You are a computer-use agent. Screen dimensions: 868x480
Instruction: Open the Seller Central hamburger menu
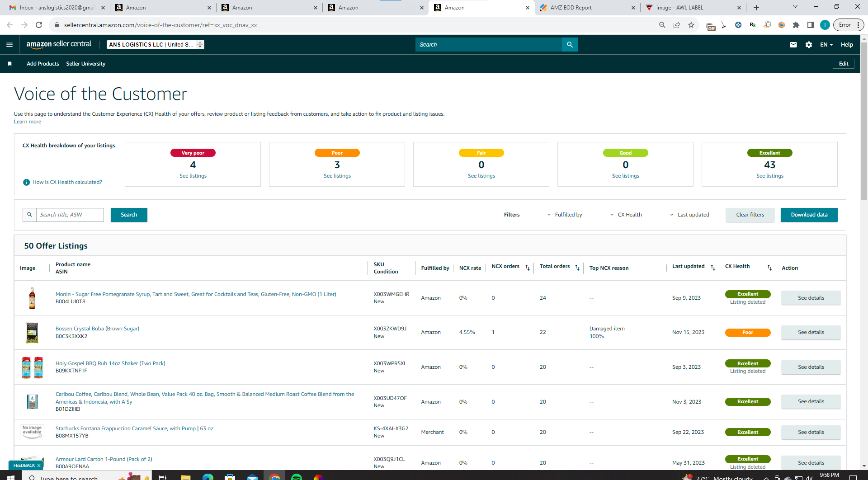tap(9, 45)
